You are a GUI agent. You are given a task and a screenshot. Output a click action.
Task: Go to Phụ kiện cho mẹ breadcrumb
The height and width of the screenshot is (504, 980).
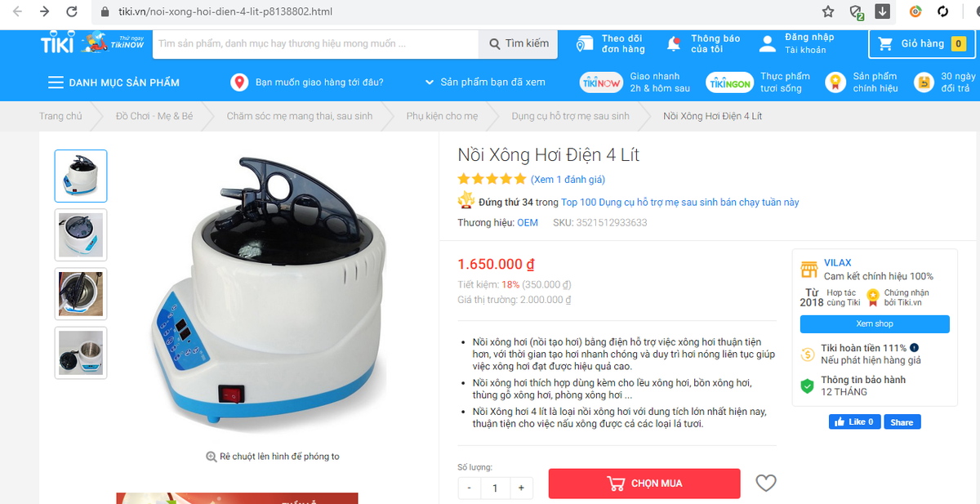(x=442, y=116)
